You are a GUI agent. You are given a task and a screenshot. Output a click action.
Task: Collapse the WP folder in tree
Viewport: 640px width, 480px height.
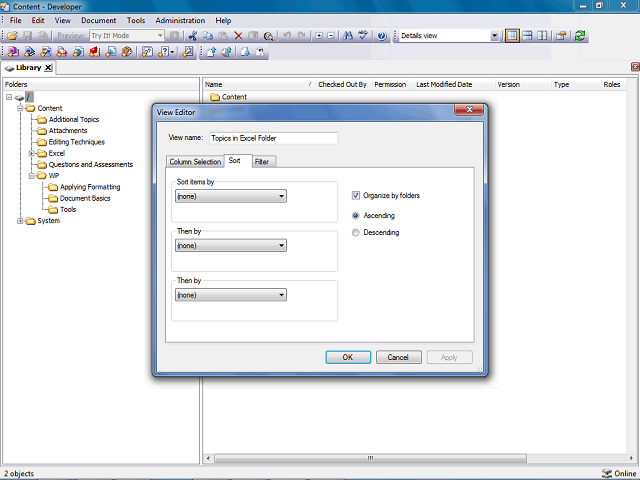pos(31,176)
